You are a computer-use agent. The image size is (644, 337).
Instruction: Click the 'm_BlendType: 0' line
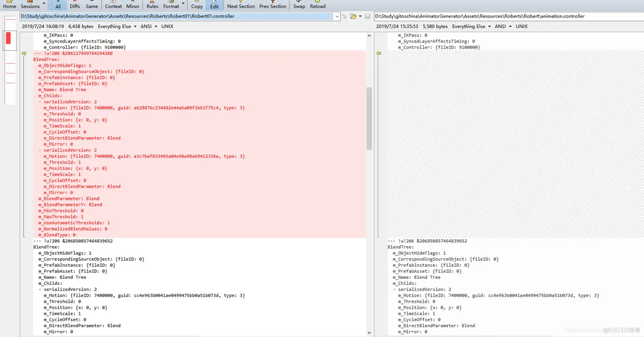[x=57, y=235]
